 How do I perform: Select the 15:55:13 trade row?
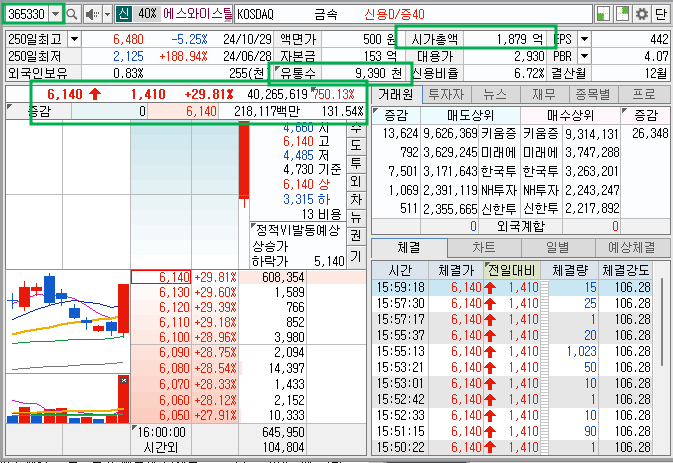(514, 351)
